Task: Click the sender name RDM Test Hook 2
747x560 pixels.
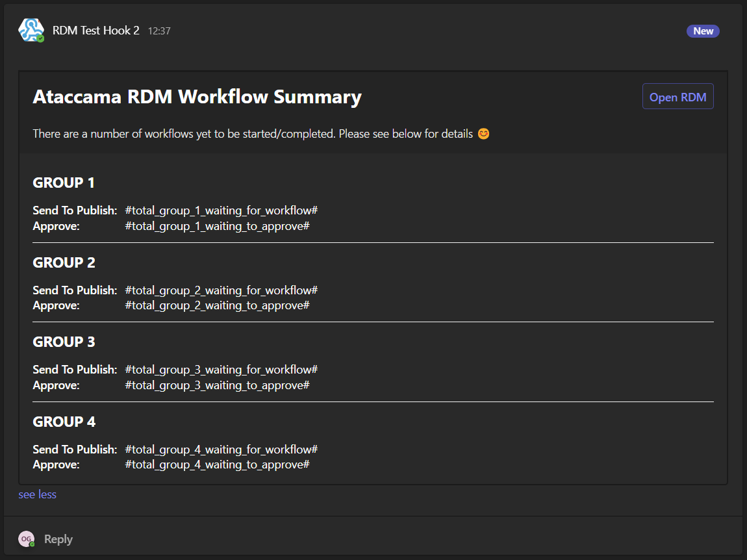Action: pyautogui.click(x=95, y=31)
